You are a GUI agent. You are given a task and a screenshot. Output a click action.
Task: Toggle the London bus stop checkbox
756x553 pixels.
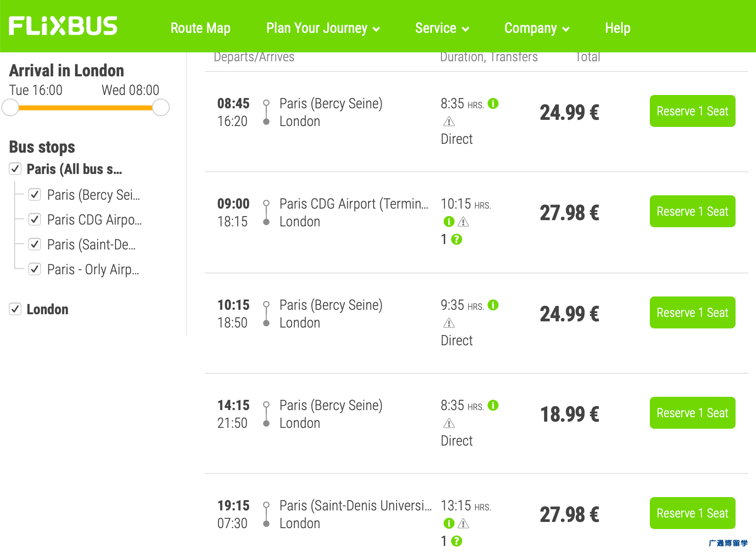pos(15,309)
